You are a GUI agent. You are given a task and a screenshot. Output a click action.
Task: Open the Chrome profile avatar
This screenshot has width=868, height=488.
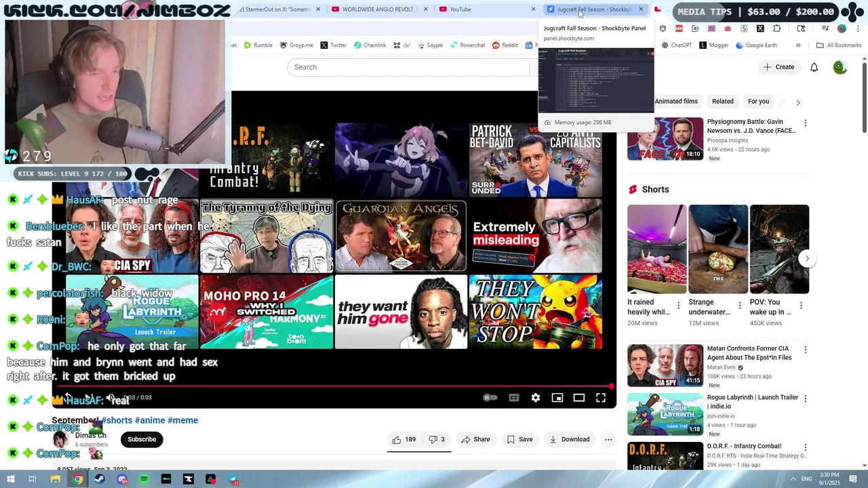click(842, 28)
